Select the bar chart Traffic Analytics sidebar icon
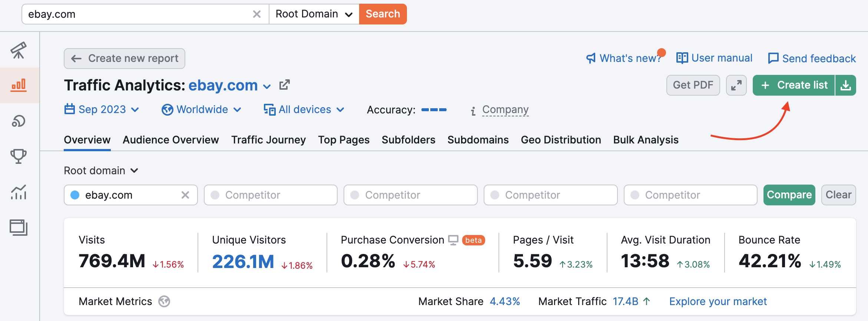The width and height of the screenshot is (868, 321). point(19,85)
